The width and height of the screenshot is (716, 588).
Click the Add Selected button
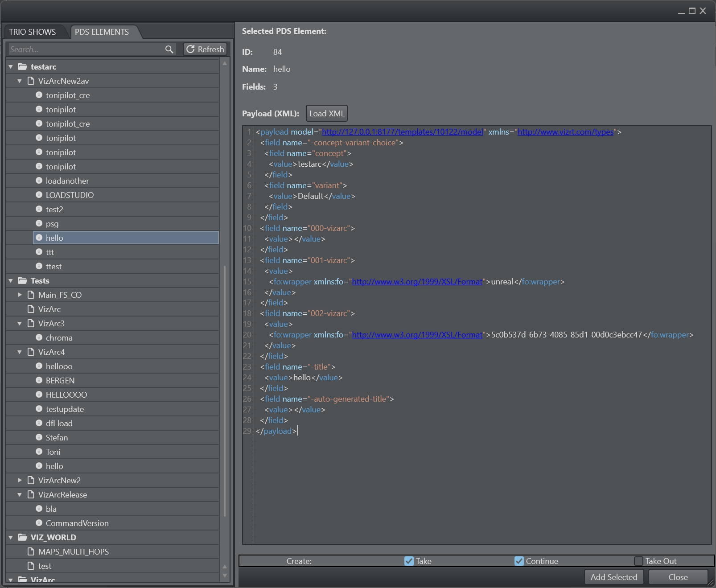613,577
